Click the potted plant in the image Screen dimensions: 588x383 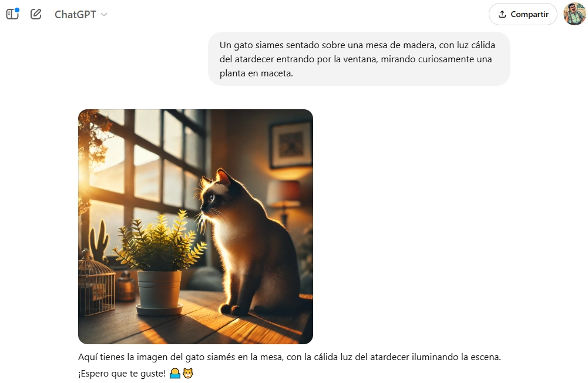(x=159, y=263)
